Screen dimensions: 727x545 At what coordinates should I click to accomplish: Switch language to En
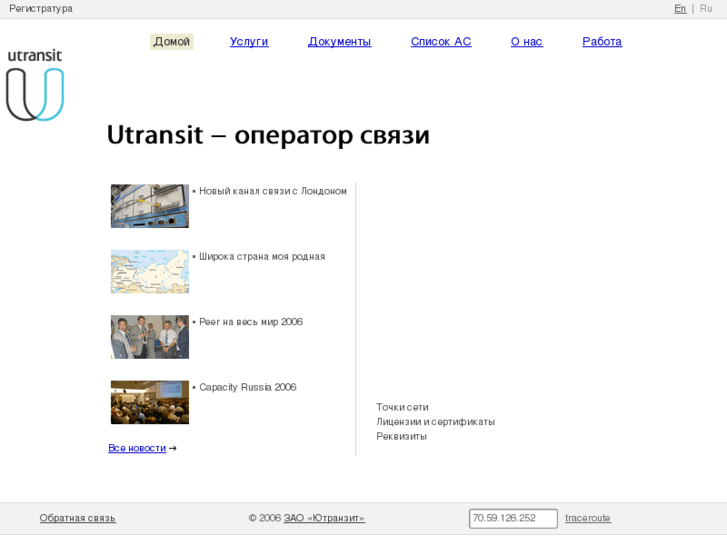pyautogui.click(x=680, y=9)
